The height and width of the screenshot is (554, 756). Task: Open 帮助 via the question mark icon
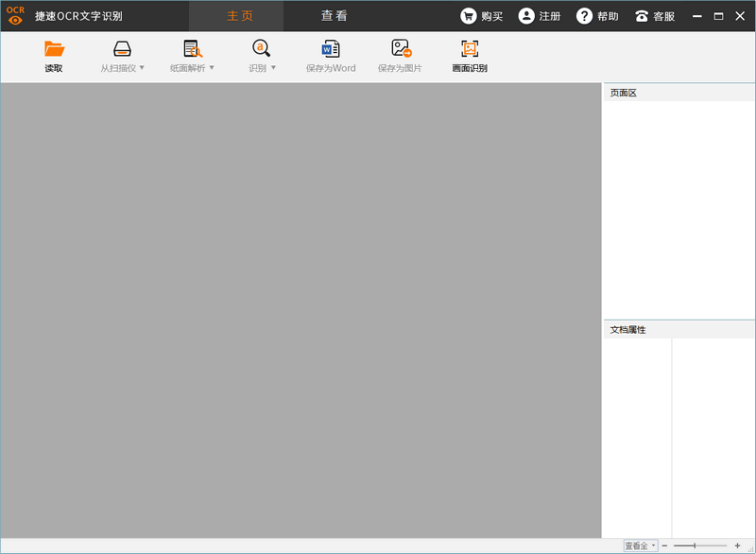click(584, 16)
